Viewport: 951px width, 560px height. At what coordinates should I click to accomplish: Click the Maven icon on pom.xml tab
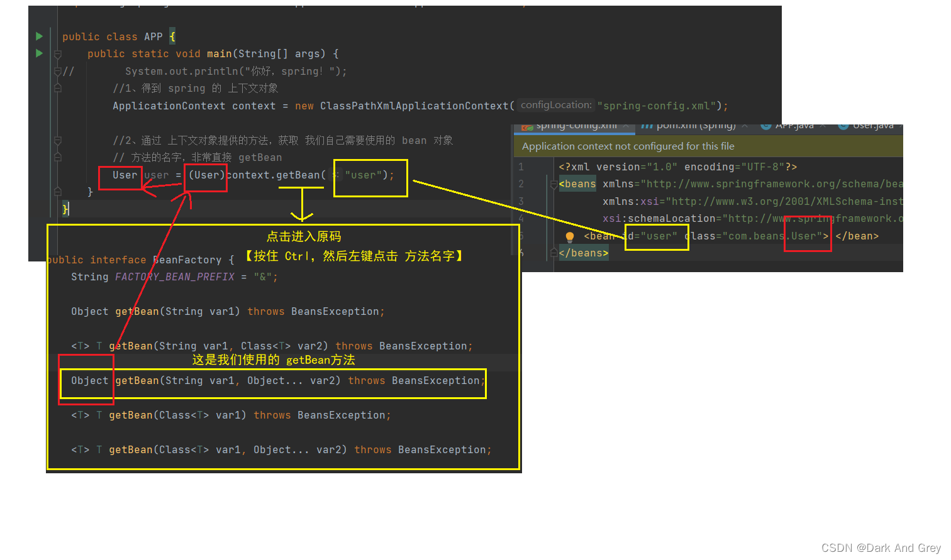pyautogui.click(x=647, y=126)
